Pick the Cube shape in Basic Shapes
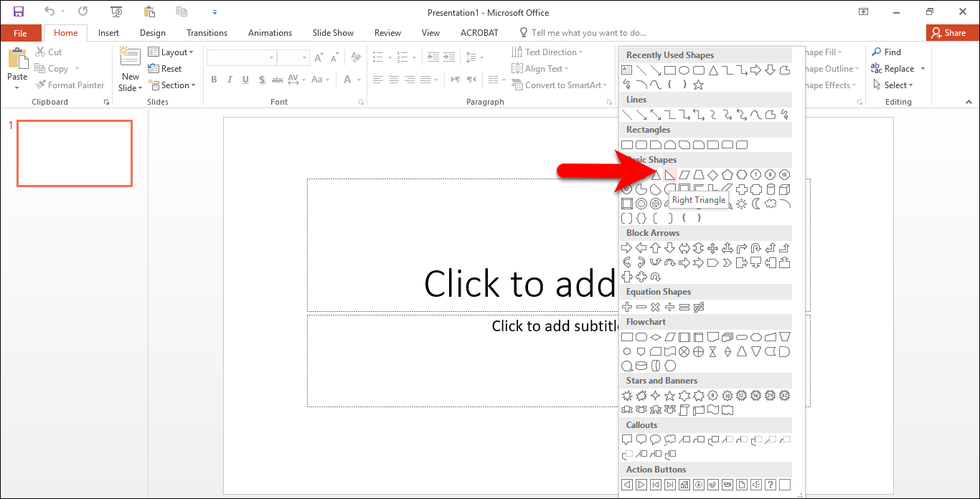The image size is (980, 499). (x=785, y=189)
